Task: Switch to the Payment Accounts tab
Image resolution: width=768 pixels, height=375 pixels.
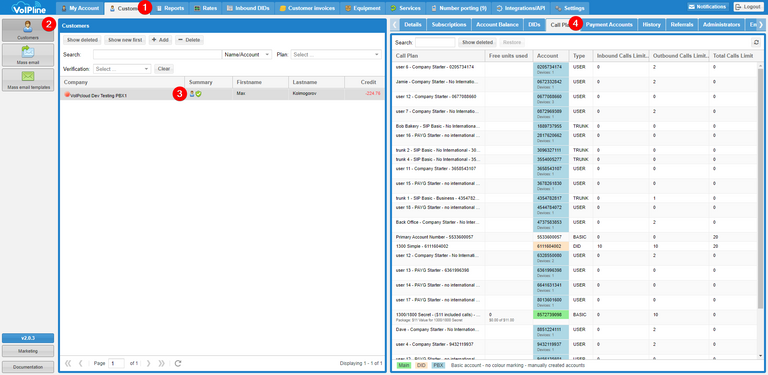Action: click(609, 24)
